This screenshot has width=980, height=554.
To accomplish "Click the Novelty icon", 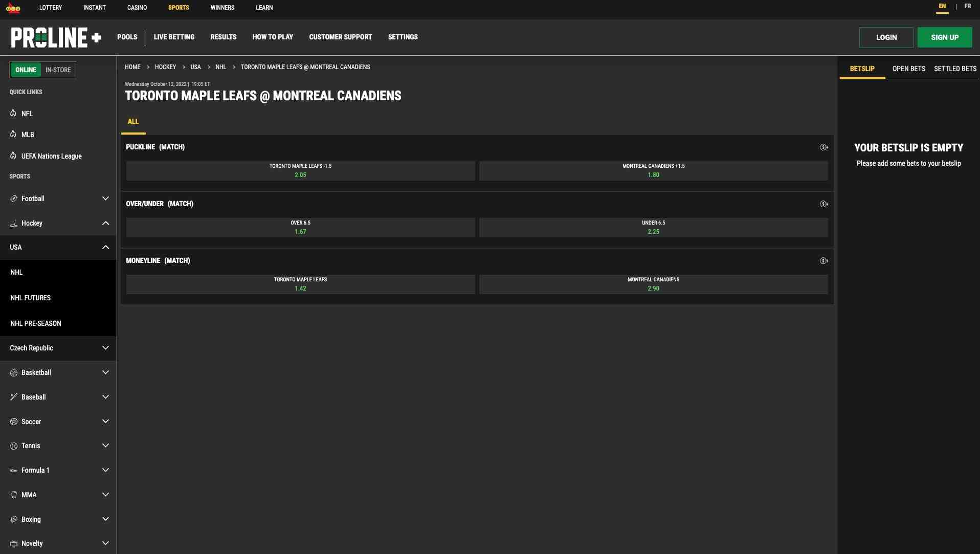I will click(14, 543).
